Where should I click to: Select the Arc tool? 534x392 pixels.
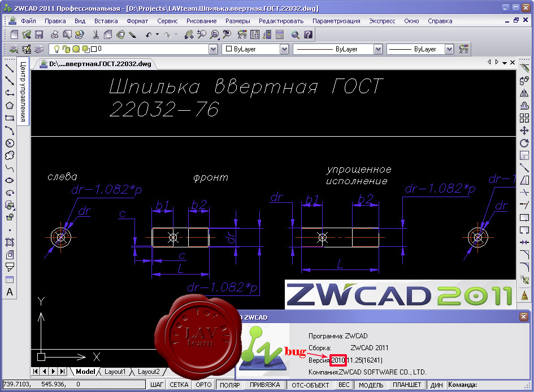[10, 130]
